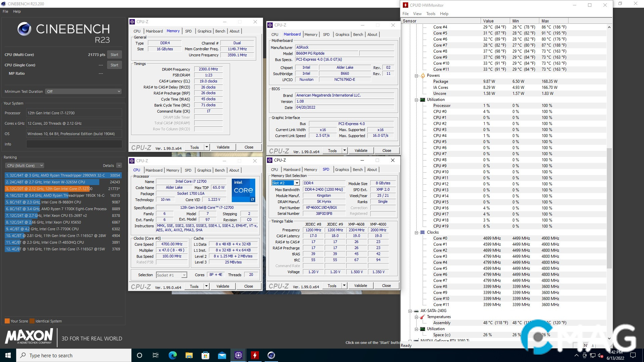Click the Task View taskbar icon
This screenshot has height=362, width=644.
point(156,355)
